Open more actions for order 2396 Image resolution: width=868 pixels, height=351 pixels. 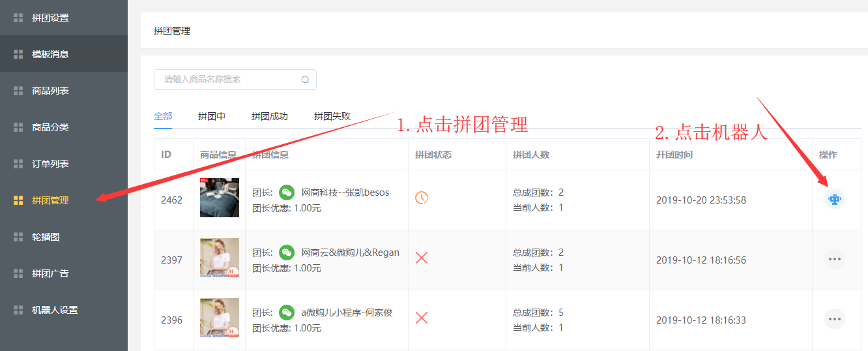pos(835,319)
